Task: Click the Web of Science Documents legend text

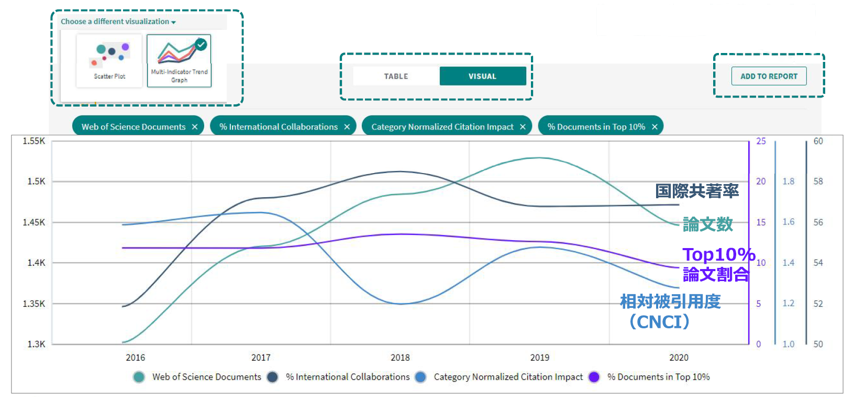Action: pyautogui.click(x=206, y=377)
